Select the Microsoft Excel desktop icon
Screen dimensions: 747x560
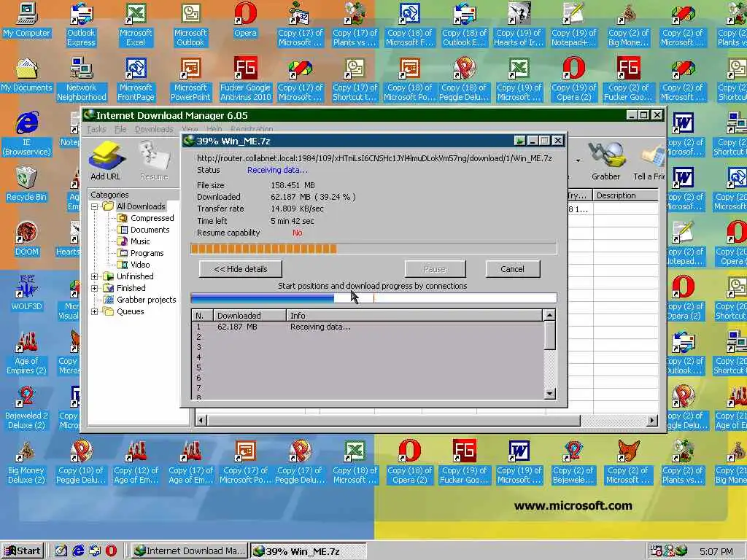coord(136,25)
